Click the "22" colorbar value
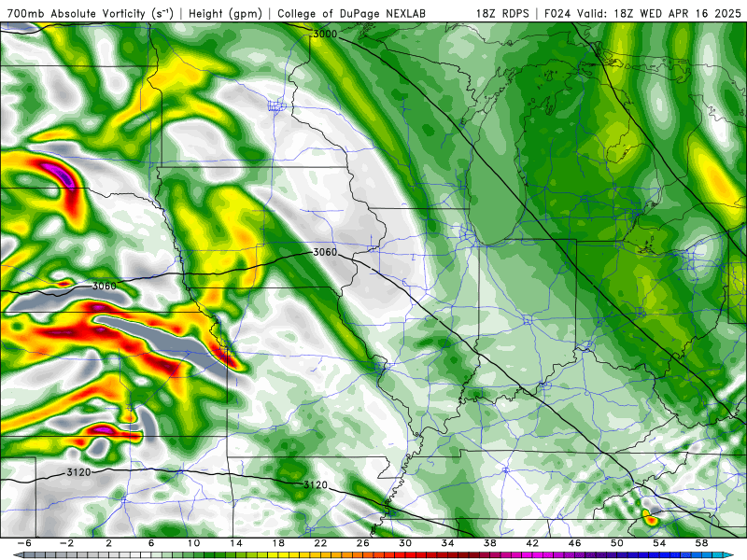 tap(320, 543)
